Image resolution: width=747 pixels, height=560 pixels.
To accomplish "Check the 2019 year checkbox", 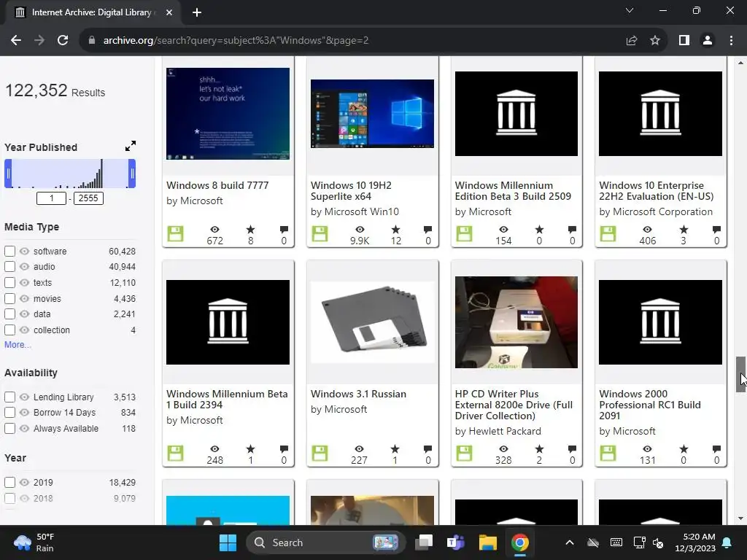I will [9, 482].
